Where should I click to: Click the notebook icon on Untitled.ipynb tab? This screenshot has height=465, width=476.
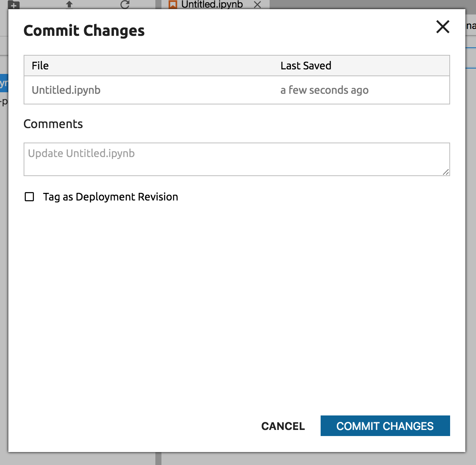click(x=173, y=5)
